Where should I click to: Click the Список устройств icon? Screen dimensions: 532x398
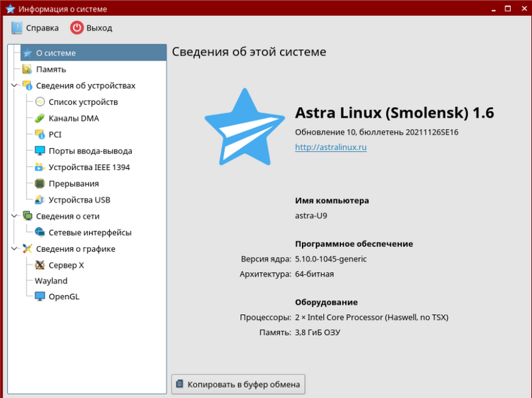point(40,102)
